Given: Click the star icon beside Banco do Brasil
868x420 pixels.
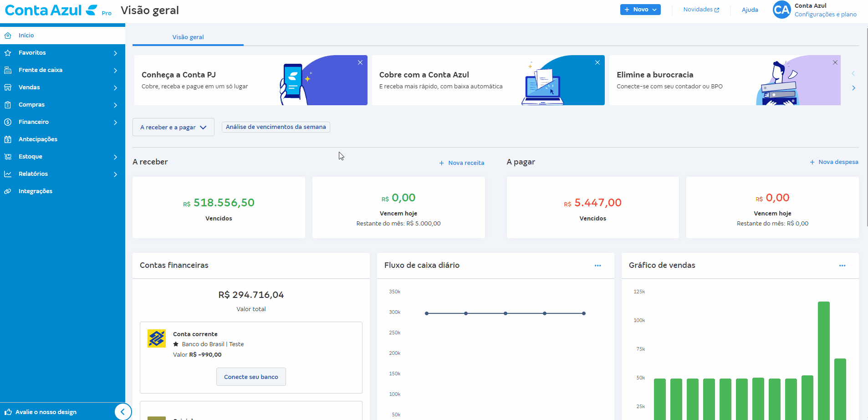Looking at the screenshot, I should 176,344.
